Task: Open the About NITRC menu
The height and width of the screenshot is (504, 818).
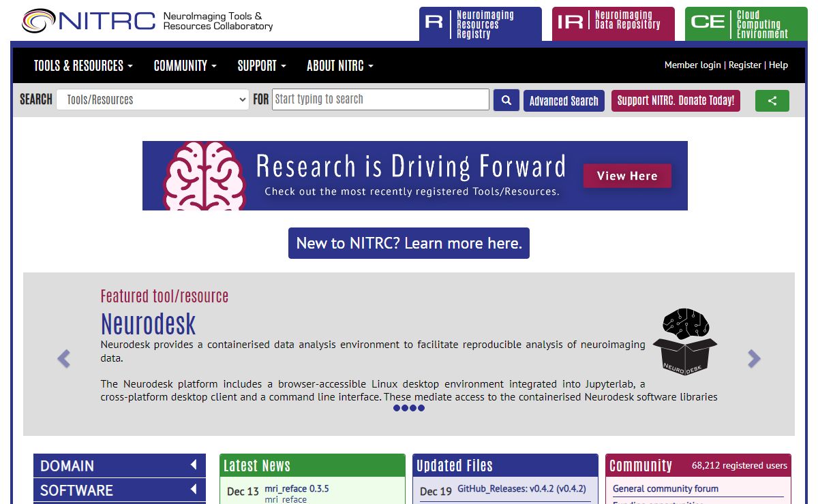Action: coord(340,66)
